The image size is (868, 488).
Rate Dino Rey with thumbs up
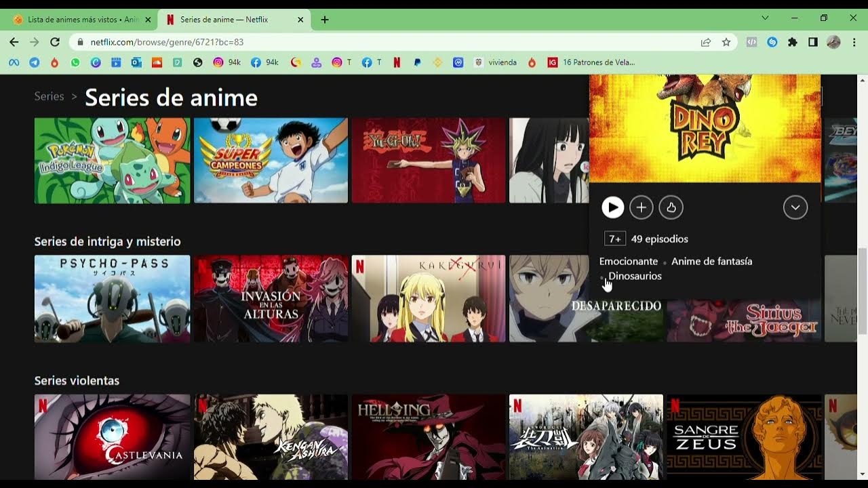(x=671, y=207)
